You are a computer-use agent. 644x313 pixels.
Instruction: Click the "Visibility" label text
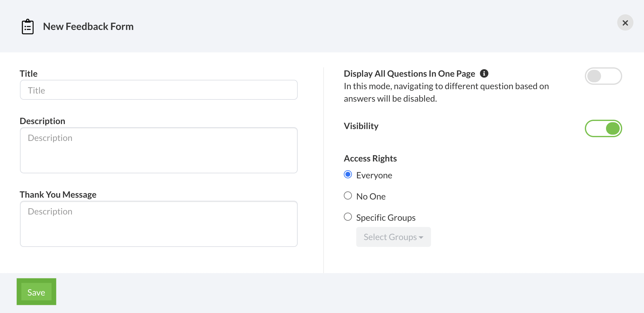(x=361, y=126)
